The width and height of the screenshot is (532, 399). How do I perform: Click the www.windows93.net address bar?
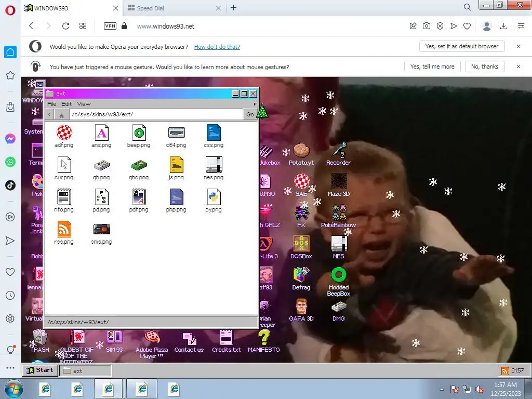pos(166,26)
